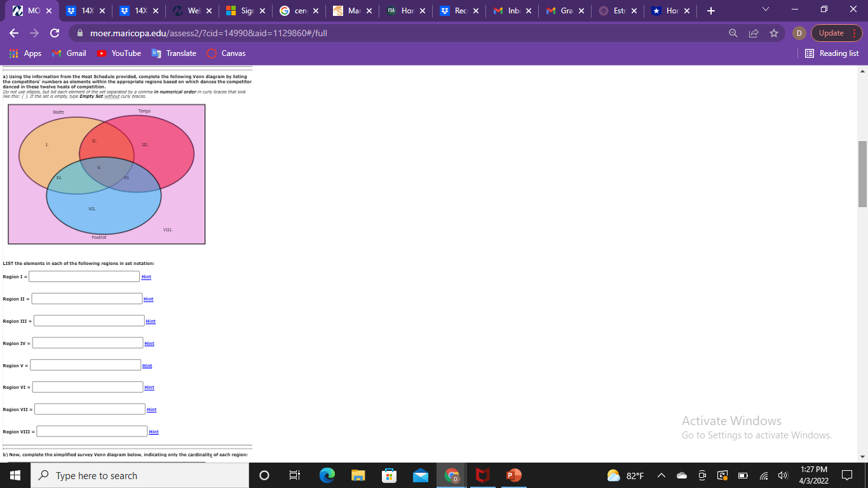Screen dimensions: 868x488
Task: Open PowerPoint from the taskbar
Action: pos(514,475)
